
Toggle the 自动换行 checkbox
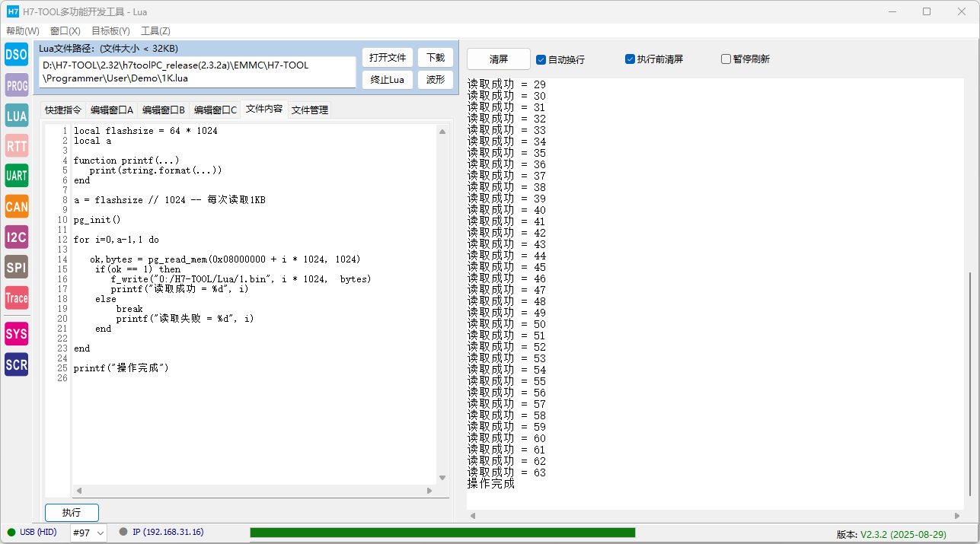541,59
